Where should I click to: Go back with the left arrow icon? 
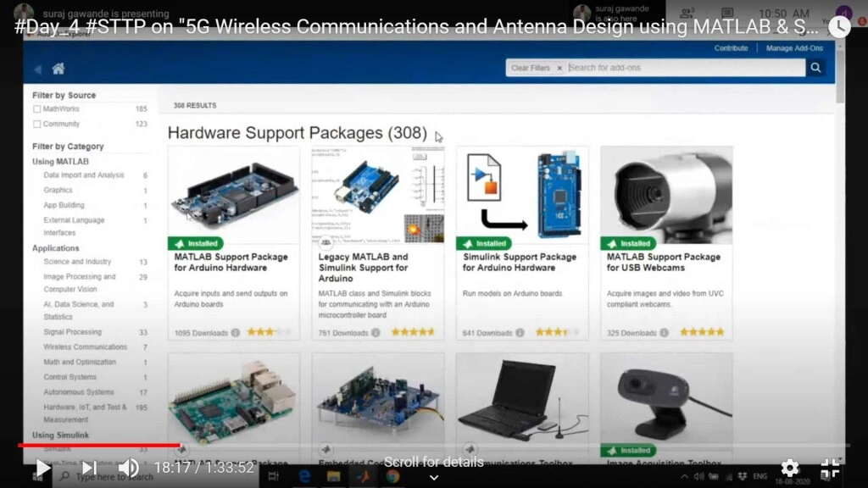click(x=37, y=69)
